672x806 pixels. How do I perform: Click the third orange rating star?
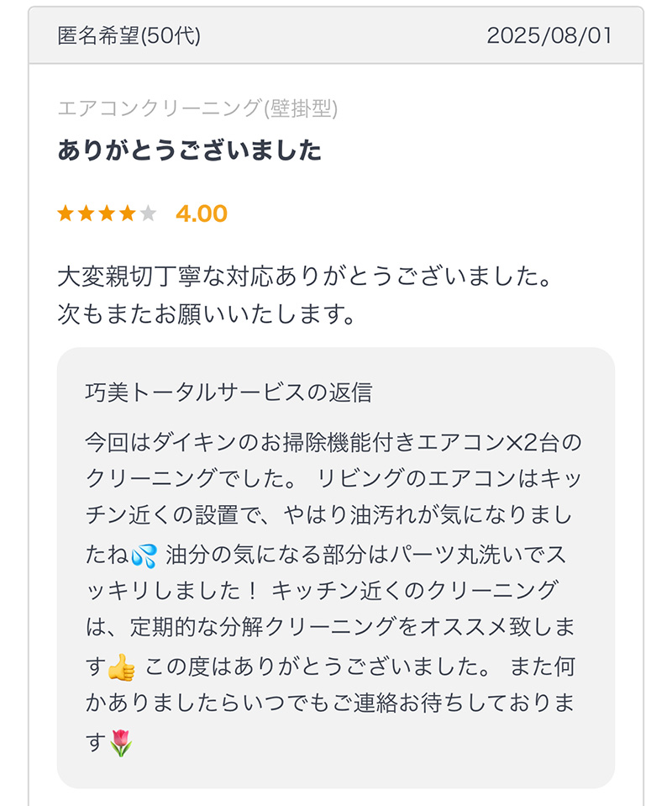coord(107,213)
